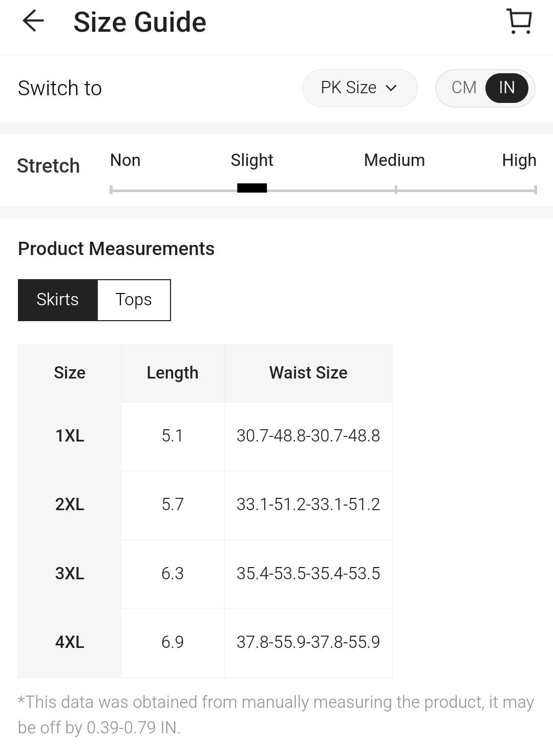Switch units to CM

[x=464, y=88]
